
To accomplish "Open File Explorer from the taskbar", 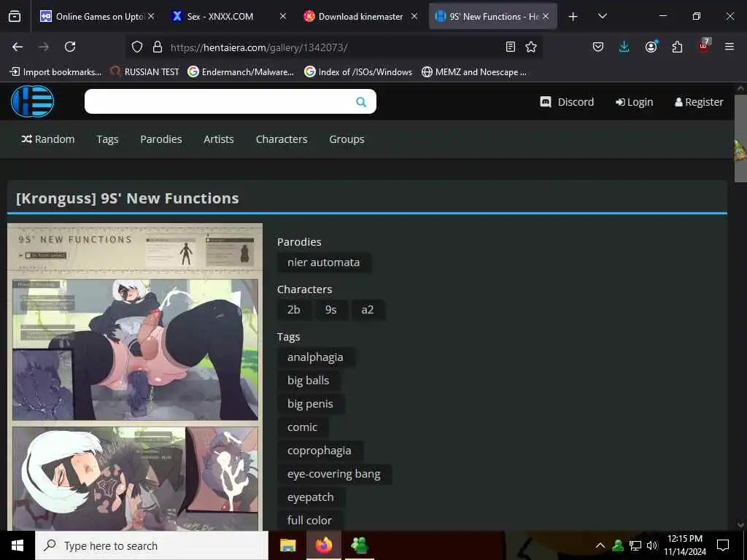I will (x=287, y=545).
